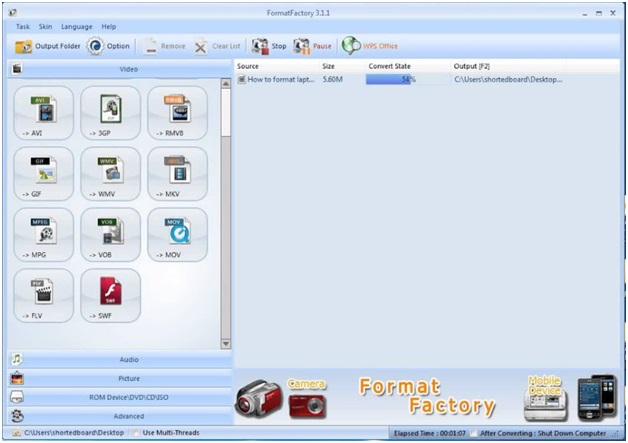
Task: Choose the -> GIF conversion icon
Action: tap(44, 174)
